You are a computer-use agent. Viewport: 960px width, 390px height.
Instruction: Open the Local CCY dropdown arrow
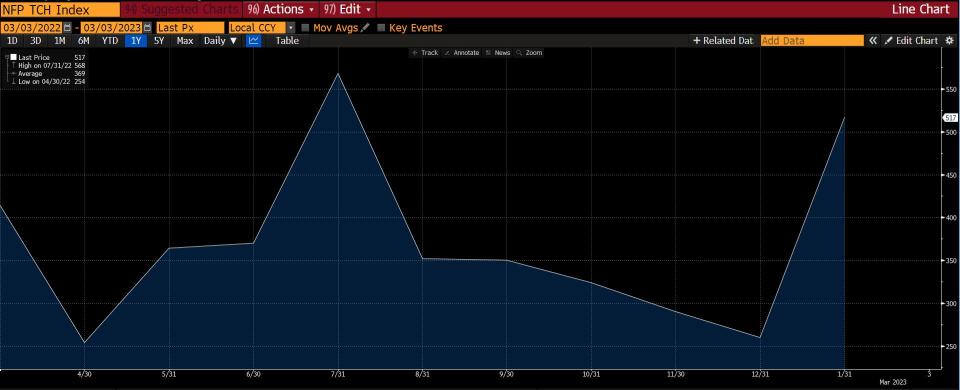click(x=290, y=28)
